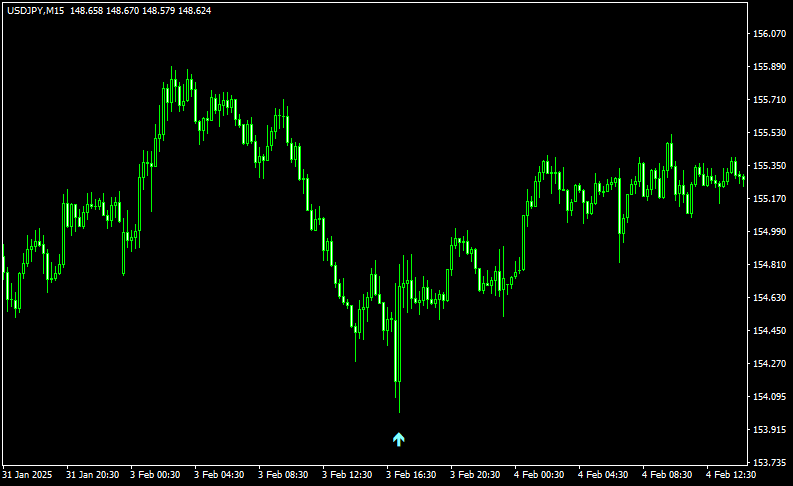Select the 3 Feb 08:30 time marker
Screen dimensions: 793x486
point(283,474)
